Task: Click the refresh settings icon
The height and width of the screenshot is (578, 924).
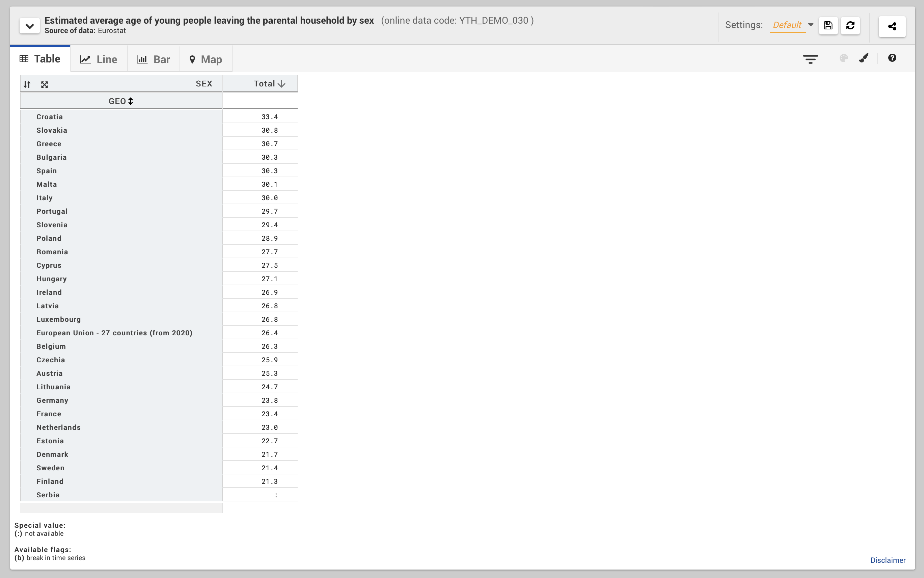Action: (850, 26)
